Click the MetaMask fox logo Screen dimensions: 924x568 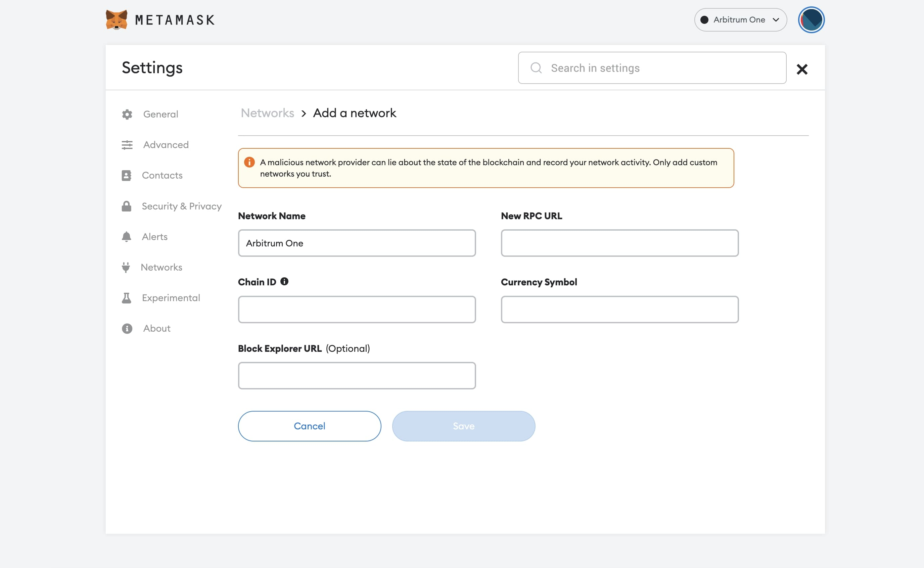coord(117,19)
